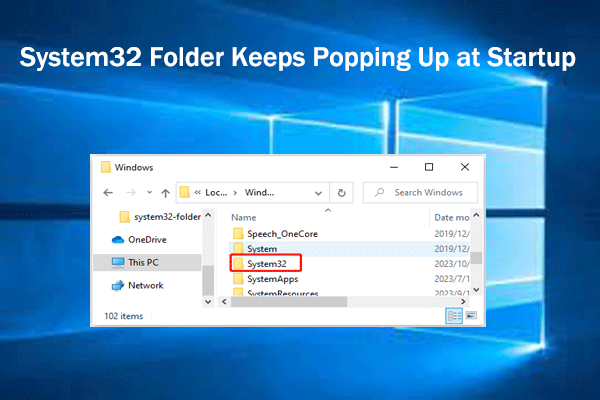
Task: Go up one folder level
Action: 163,192
